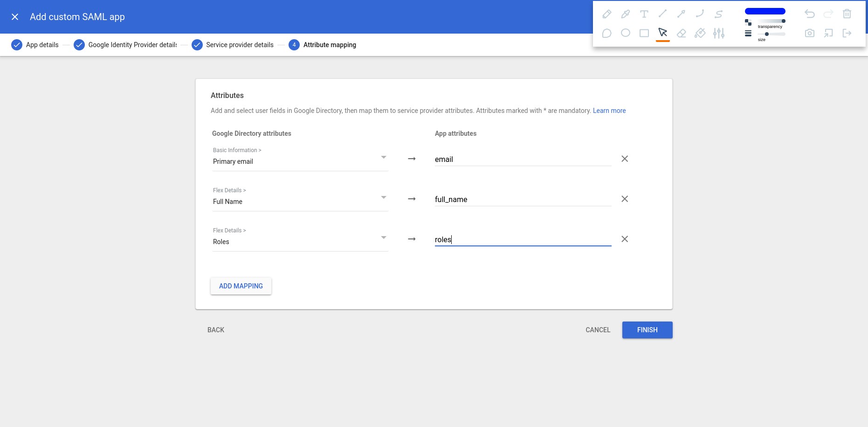This screenshot has height=427, width=868.
Task: Click the trash can to clear drawings
Action: coord(847,14)
